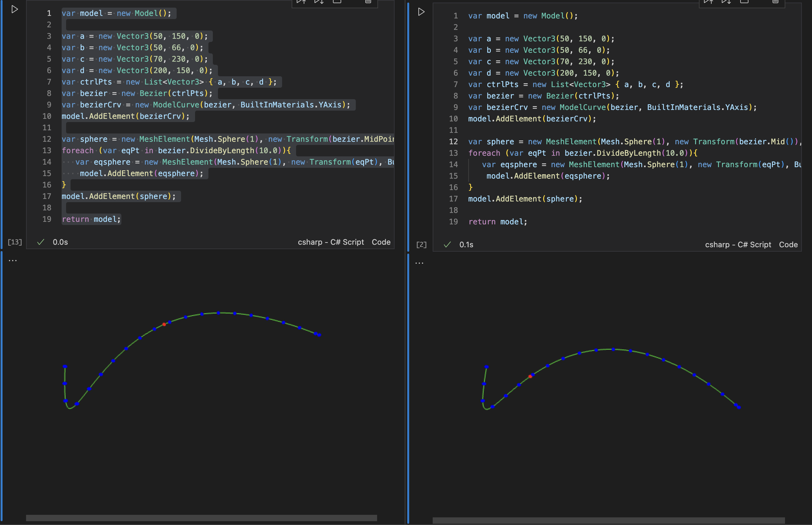Run the right C# code cell
This screenshot has height=525, width=812.
(x=421, y=12)
